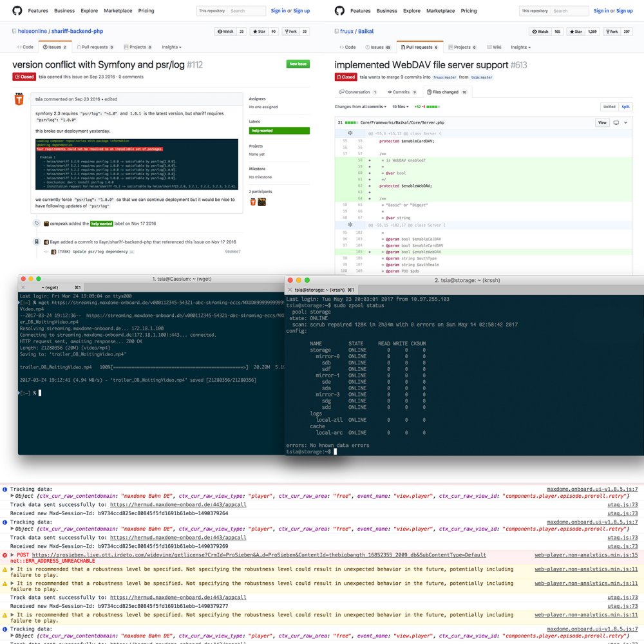Expand the commit message ellipsis after Update psr/log dependency
The image size is (644, 644).
(x=132, y=252)
